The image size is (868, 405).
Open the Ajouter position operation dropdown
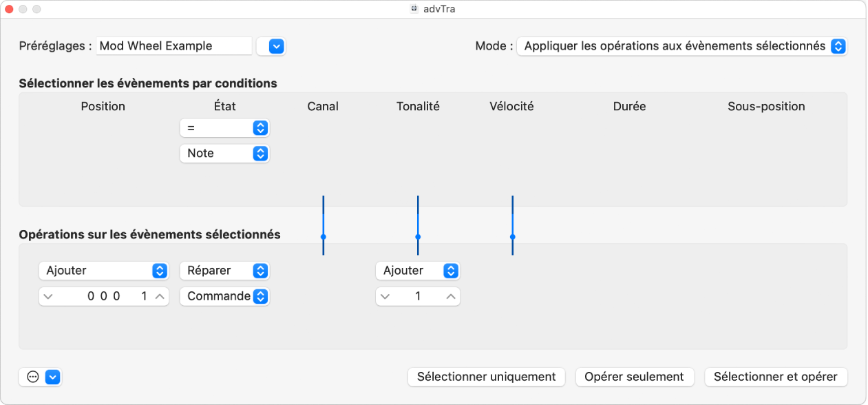coord(103,271)
